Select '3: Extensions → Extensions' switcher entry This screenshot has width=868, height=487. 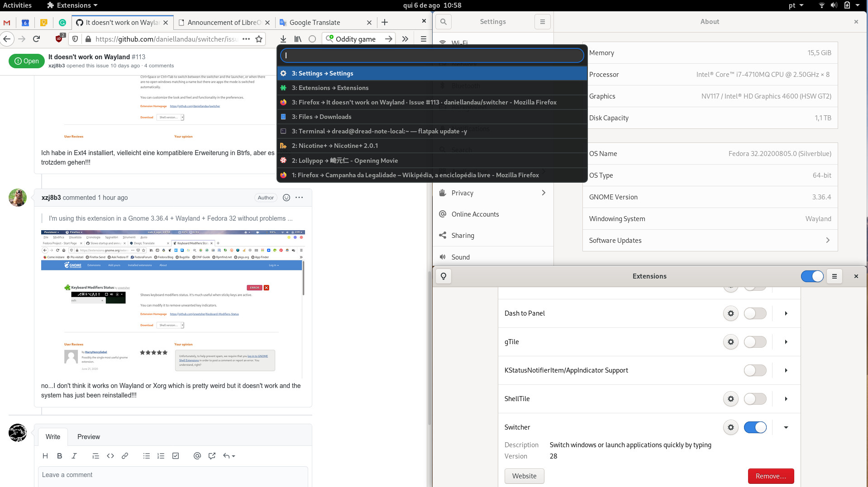click(432, 88)
